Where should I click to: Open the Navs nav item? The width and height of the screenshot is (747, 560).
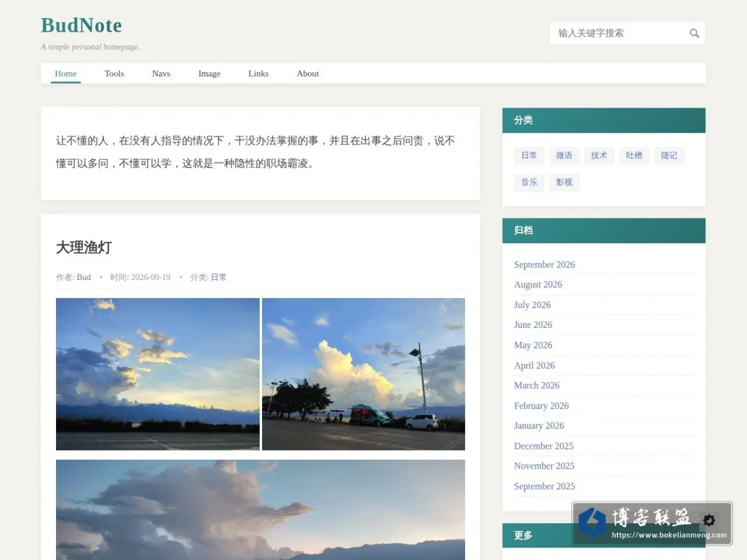click(161, 73)
